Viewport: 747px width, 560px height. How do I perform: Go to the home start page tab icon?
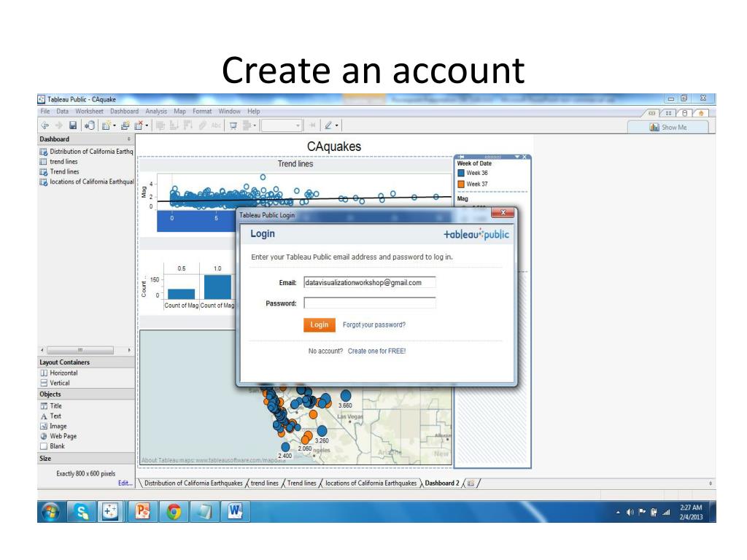click(701, 113)
